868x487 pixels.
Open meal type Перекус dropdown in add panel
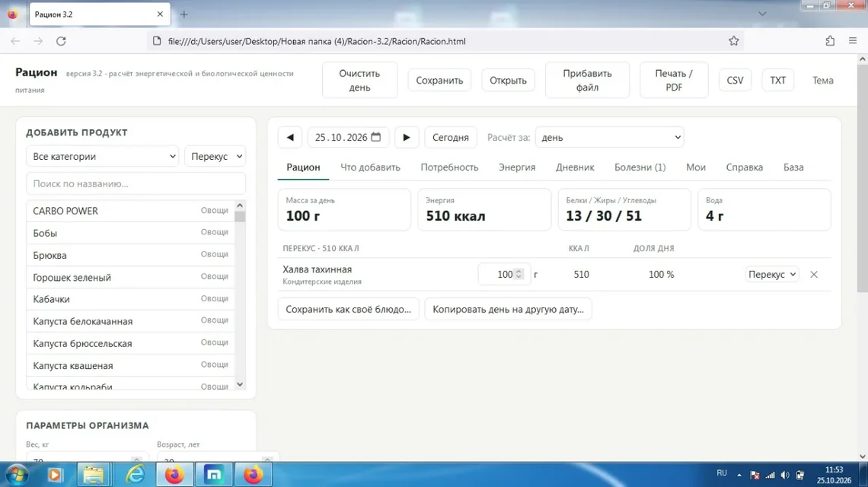[215, 157]
